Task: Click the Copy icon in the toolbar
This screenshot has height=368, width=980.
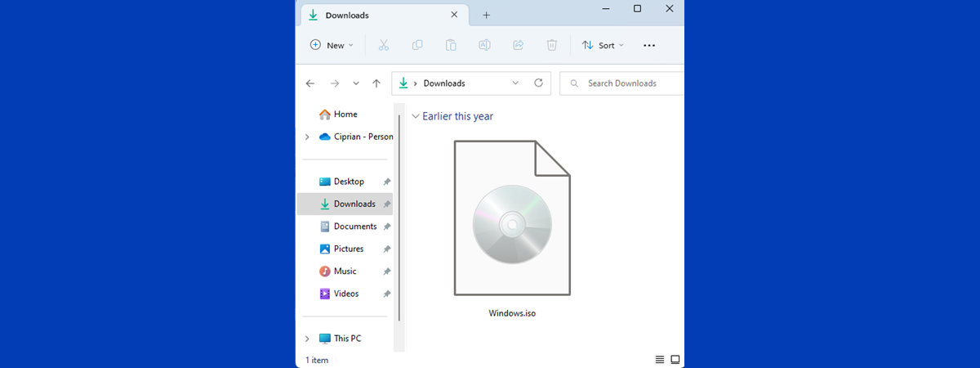Action: [x=417, y=45]
